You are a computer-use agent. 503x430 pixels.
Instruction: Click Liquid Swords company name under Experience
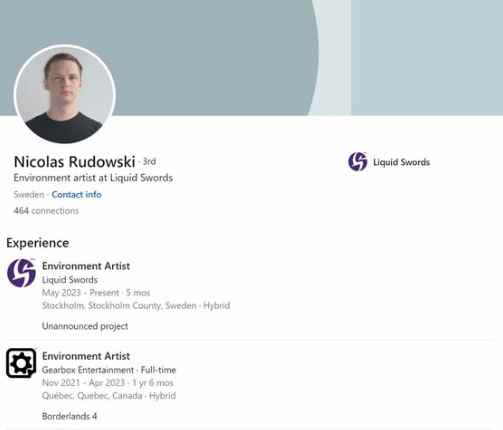pos(70,280)
